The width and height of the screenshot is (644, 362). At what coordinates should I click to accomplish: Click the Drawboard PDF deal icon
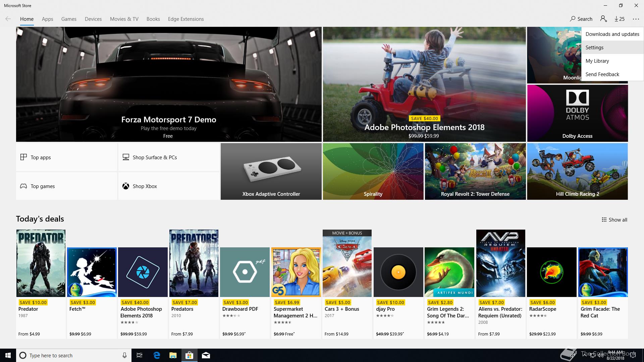[245, 272]
